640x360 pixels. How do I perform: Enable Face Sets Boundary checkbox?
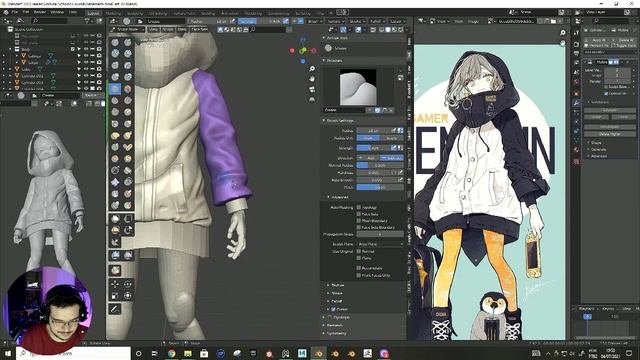(359, 227)
